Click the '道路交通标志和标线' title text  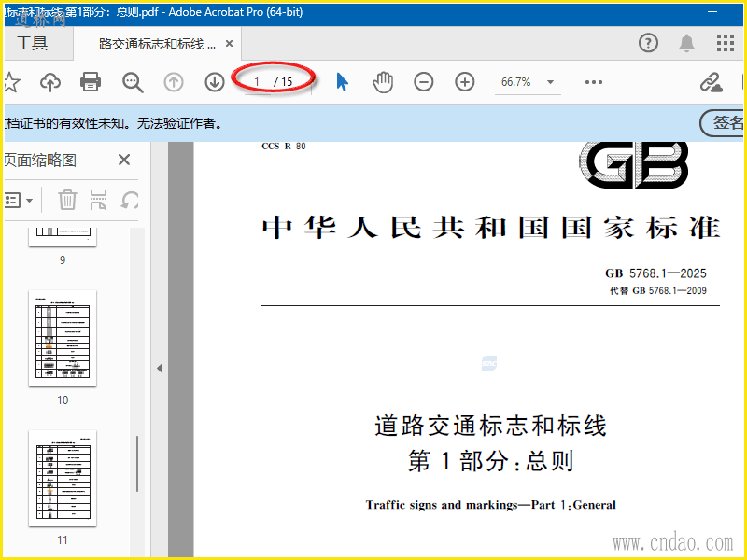click(x=490, y=426)
